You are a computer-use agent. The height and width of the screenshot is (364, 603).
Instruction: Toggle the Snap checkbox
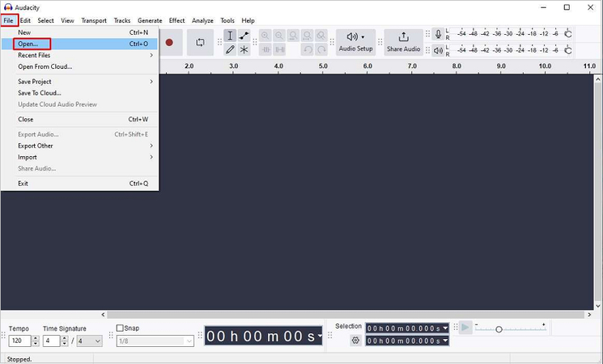click(120, 328)
